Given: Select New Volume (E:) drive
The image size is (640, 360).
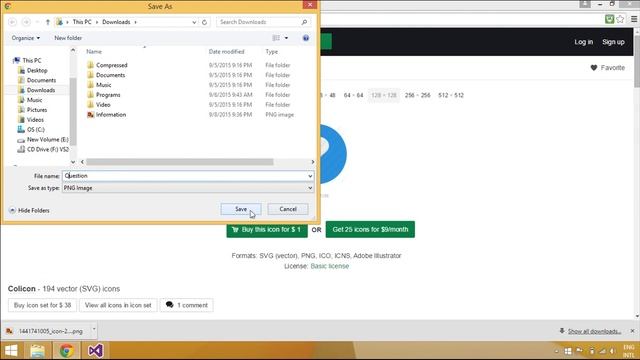Looking at the screenshot, I should [43, 140].
